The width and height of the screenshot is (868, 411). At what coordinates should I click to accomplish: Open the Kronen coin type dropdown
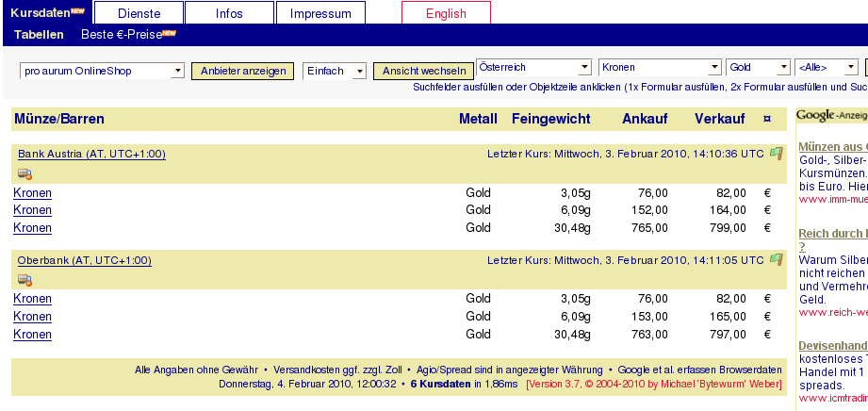pos(660,67)
